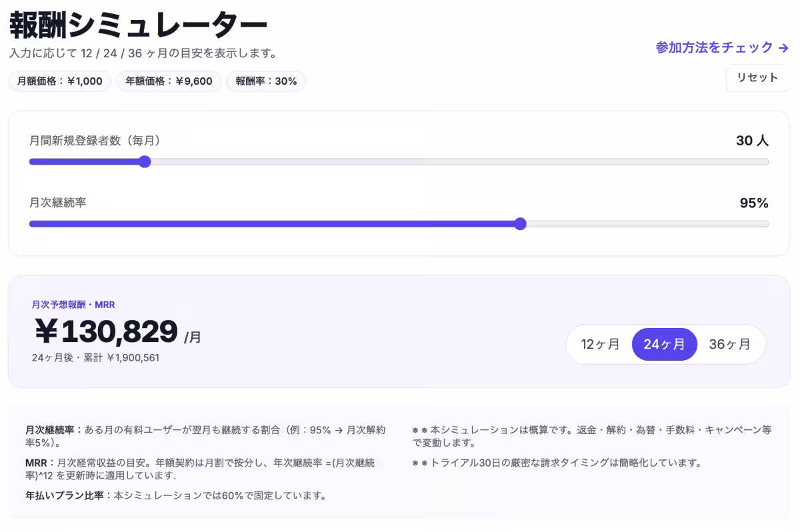Switch to the 12ヶ月 tab

tap(599, 344)
